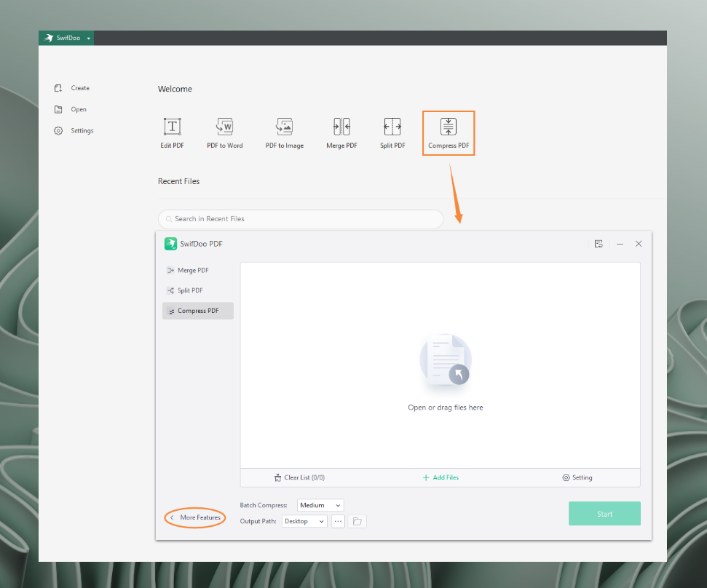
Task: Click the trash icon beside Clear List
Action: tap(277, 477)
